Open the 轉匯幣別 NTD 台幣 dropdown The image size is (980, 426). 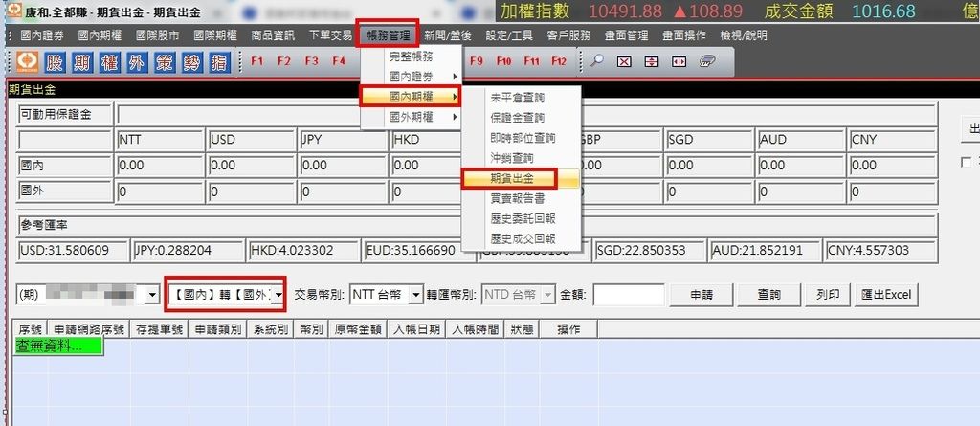547,295
